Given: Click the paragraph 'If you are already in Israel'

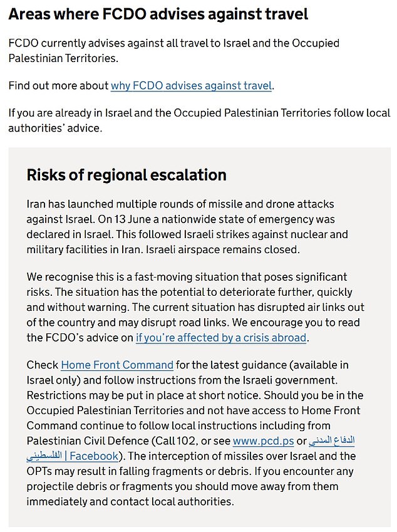Looking at the screenshot, I should pyautogui.click(x=199, y=120).
